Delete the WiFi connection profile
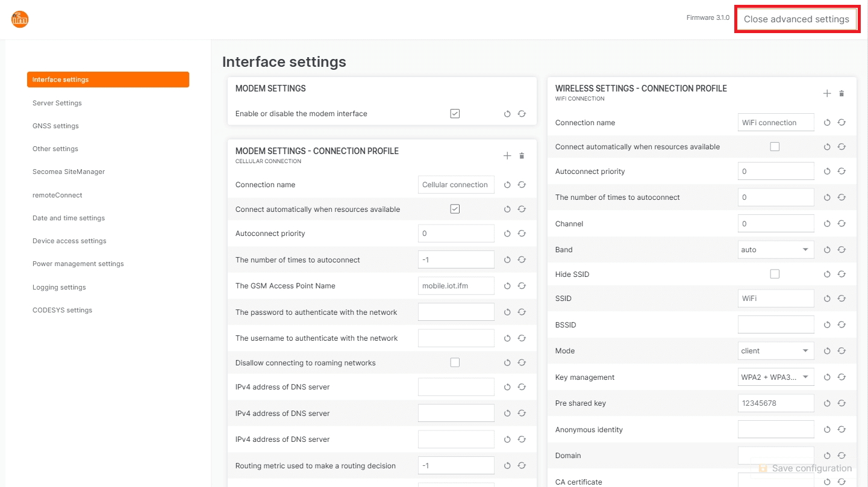Image resolution: width=868 pixels, height=487 pixels. tap(841, 93)
